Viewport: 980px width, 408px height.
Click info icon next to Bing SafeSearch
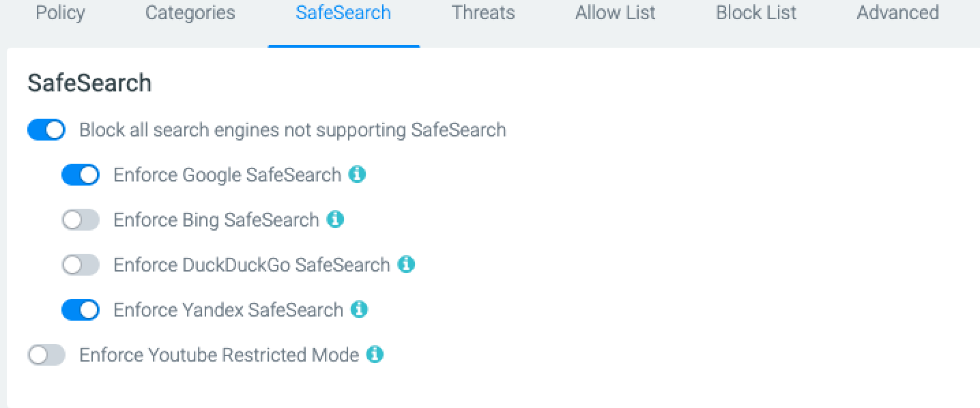[335, 220]
